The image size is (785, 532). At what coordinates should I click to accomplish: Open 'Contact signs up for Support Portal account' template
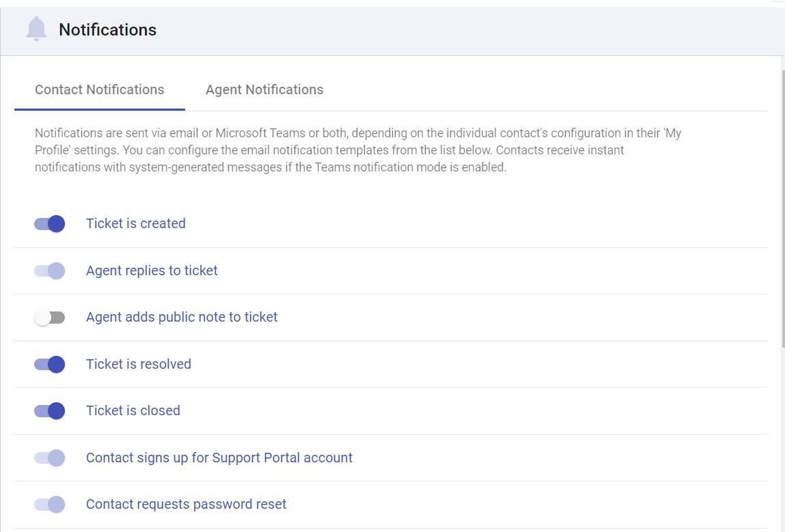point(219,458)
